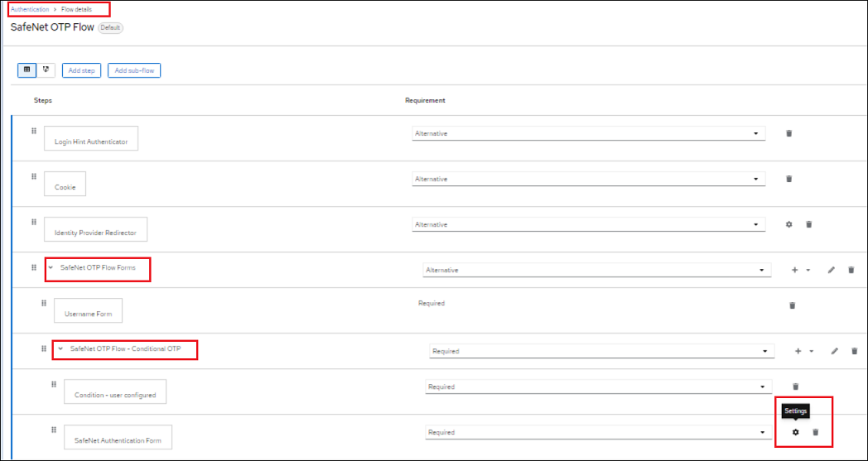This screenshot has width=868, height=461.
Task: Switch to table view toggle
Action: tap(27, 70)
